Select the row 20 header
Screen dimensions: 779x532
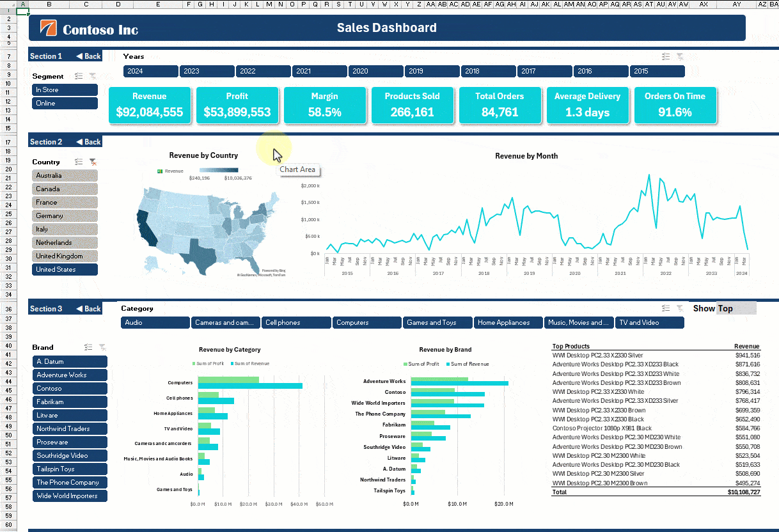click(x=7, y=169)
